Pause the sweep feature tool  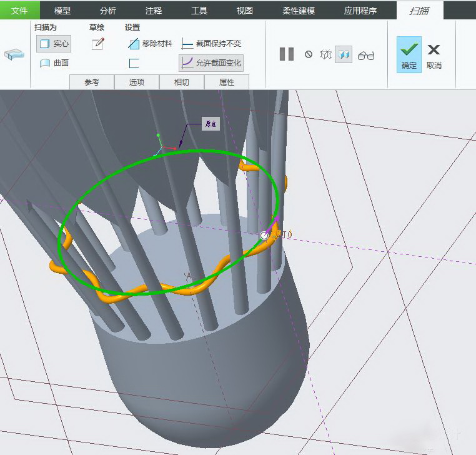coord(287,54)
